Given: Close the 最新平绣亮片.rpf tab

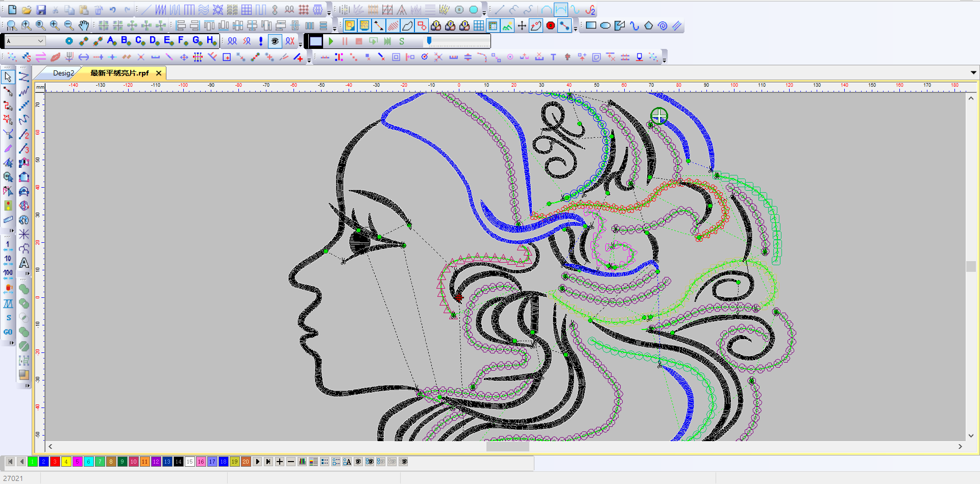Looking at the screenshot, I should 159,73.
